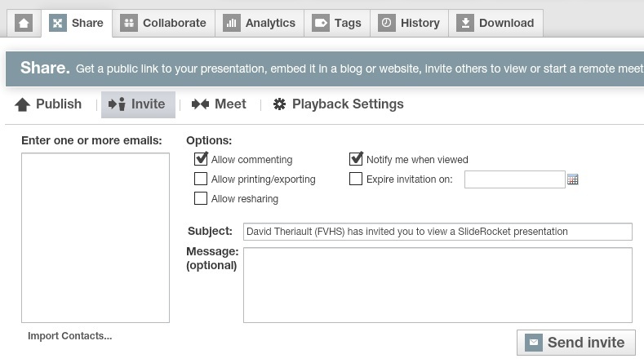
Task: Click the Import Contacts link
Action: point(69,336)
